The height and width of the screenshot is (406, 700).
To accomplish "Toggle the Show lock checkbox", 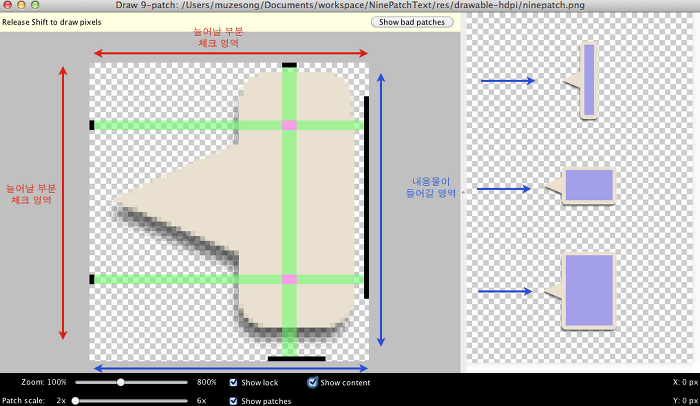I will 233,382.
